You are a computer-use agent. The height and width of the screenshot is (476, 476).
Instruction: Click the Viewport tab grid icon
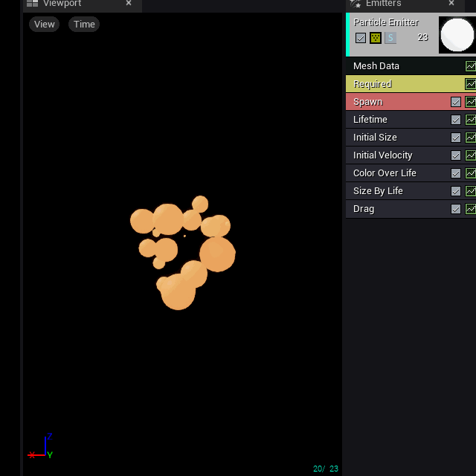pos(32,3)
